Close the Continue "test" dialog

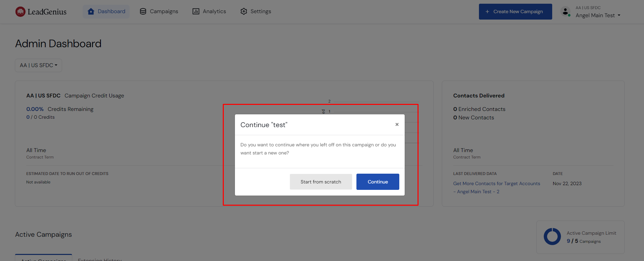click(x=397, y=124)
